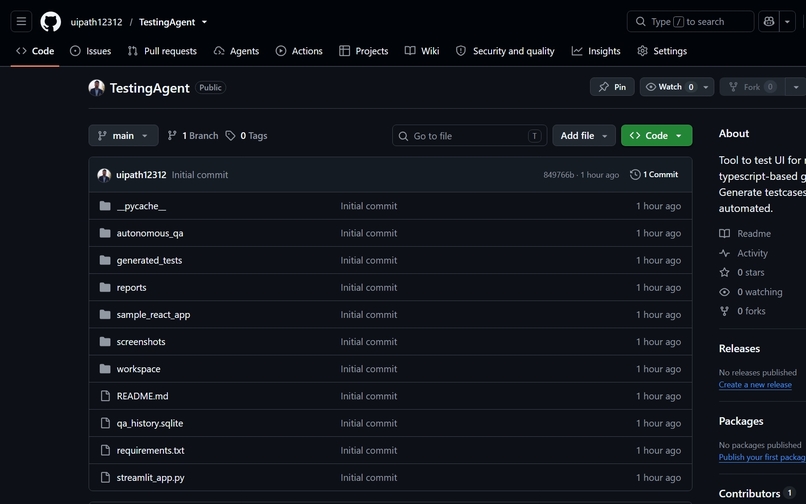Open commit hash 849766b
Image resolution: width=806 pixels, height=504 pixels.
click(x=558, y=175)
